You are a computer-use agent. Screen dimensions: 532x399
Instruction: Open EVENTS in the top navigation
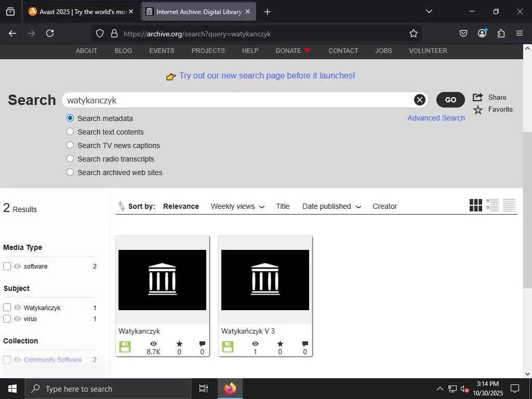162,50
